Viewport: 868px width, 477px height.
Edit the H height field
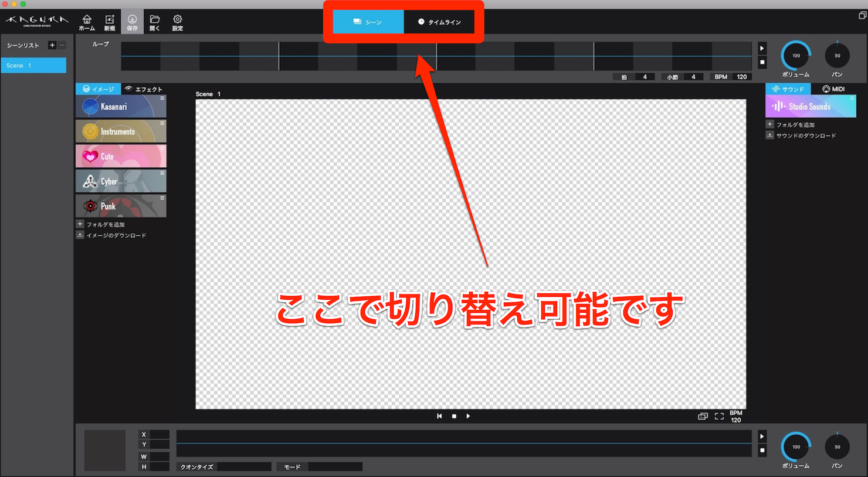160,466
